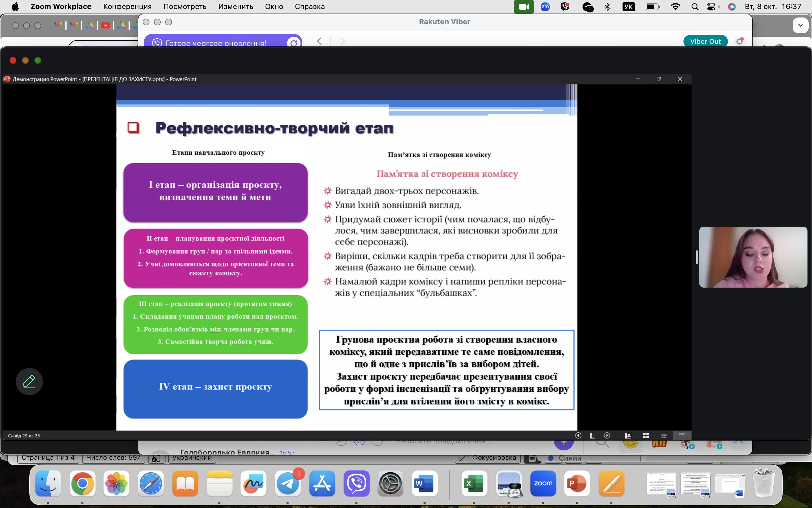Open Viber from the Dock

tap(356, 483)
